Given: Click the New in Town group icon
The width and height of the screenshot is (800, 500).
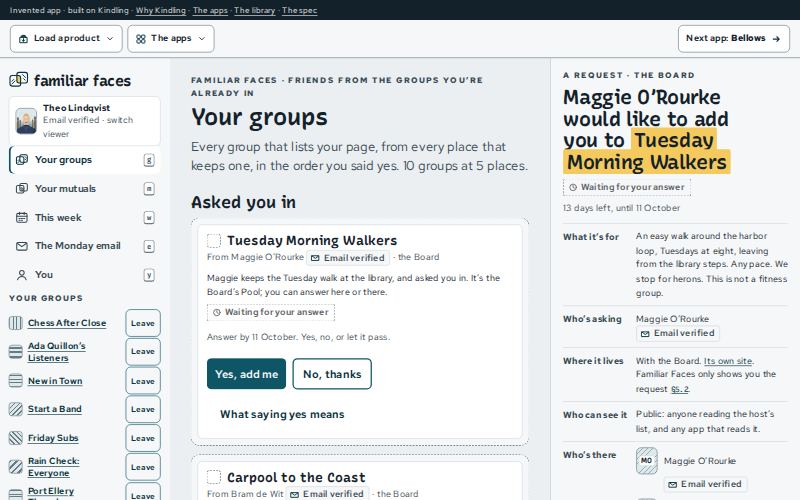Looking at the screenshot, I should click(x=16, y=381).
